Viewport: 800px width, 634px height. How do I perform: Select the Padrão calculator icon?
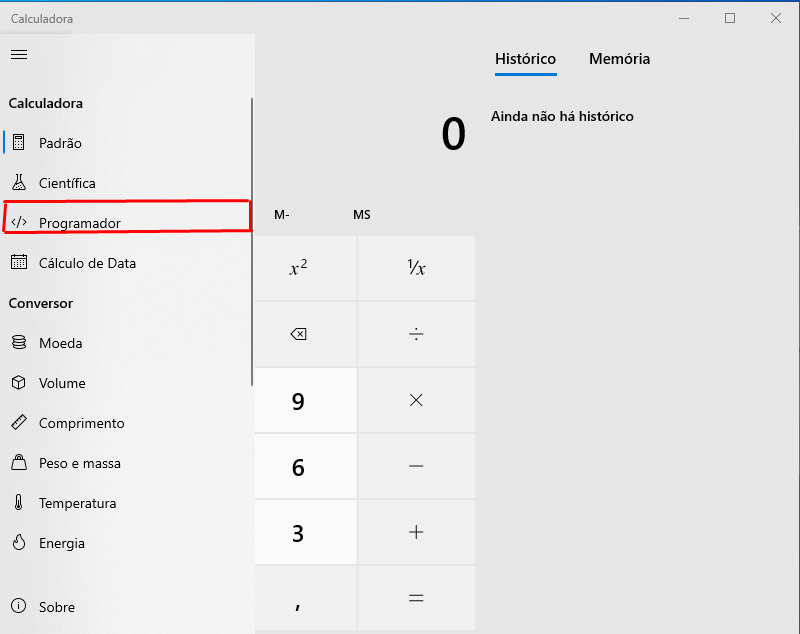click(x=19, y=143)
